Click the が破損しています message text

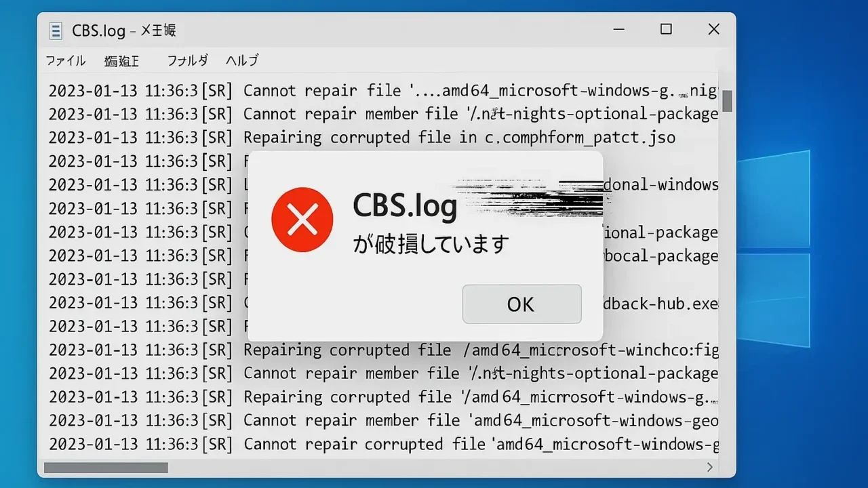pos(431,243)
